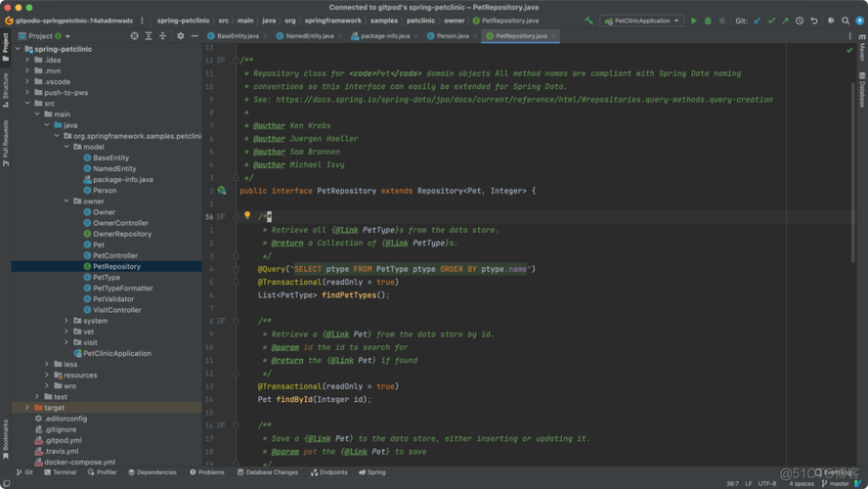Switch to BaseEntity.java tab
Image resolution: width=868 pixels, height=489 pixels.
(238, 36)
